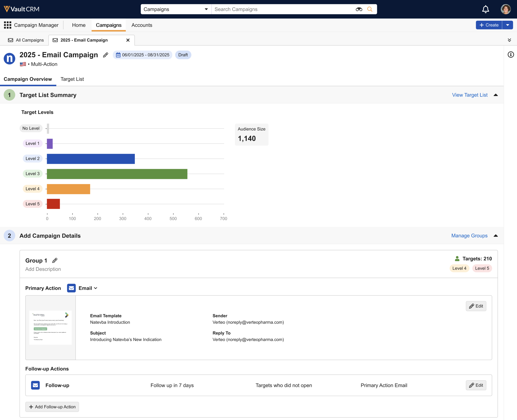Click the binoculars advanced search icon

click(359, 9)
